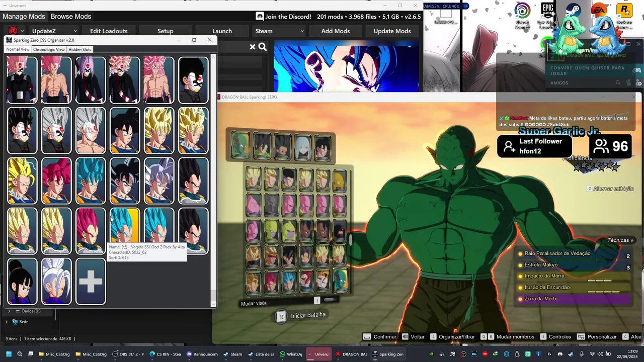Switch to WhatsApp in the taskbar
The image size is (644, 362).
[x=291, y=354]
